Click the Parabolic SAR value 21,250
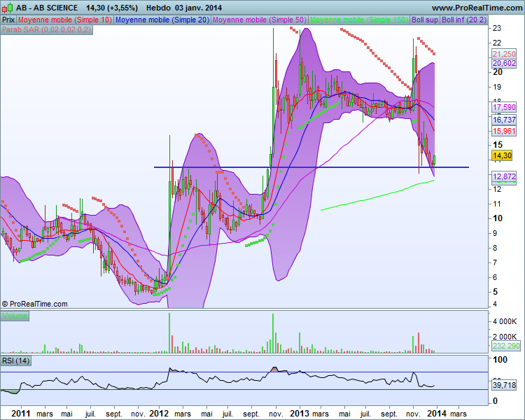This screenshot has width=525, height=420. click(504, 54)
